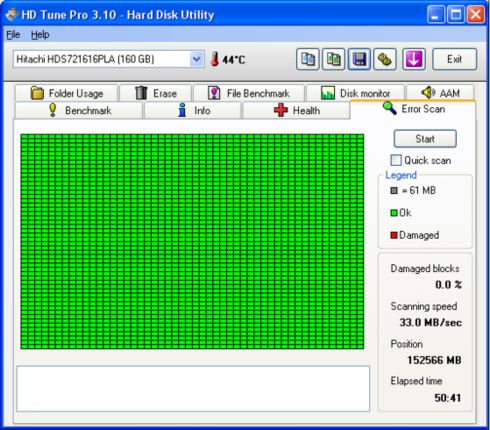Open the AAM speaker tab
490x430 pixels.
click(x=440, y=93)
